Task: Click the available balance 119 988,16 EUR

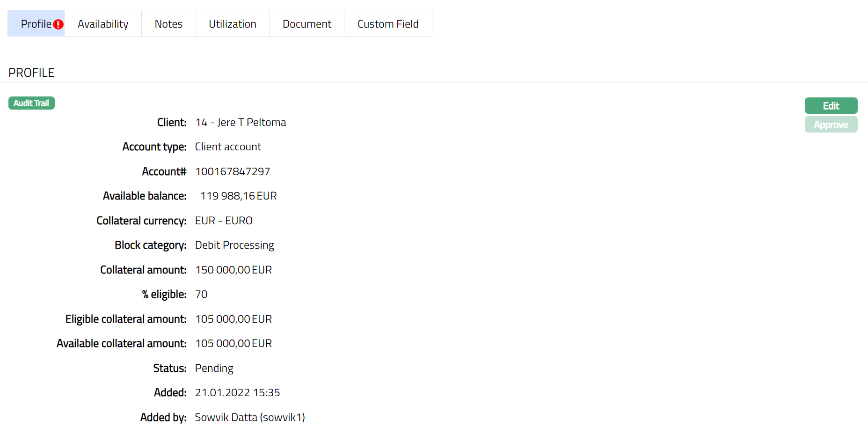Action: pos(238,196)
